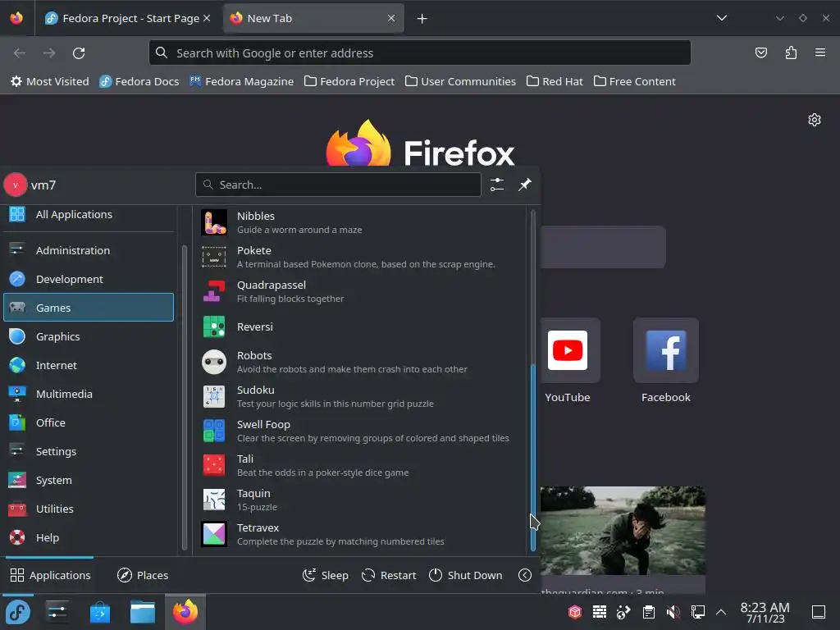
Task: Select the Office category
Action: coord(89,422)
